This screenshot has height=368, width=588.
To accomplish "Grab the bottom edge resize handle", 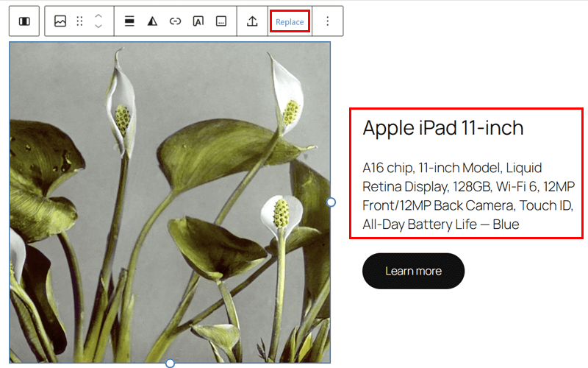I will [170, 363].
